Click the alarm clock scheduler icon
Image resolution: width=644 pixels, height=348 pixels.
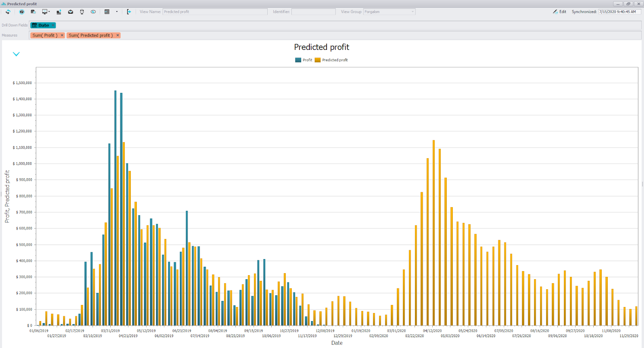click(82, 12)
